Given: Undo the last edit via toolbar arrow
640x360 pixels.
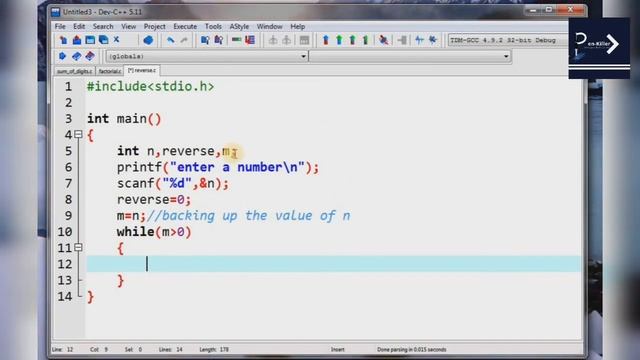Looking at the screenshot, I should [x=171, y=40].
